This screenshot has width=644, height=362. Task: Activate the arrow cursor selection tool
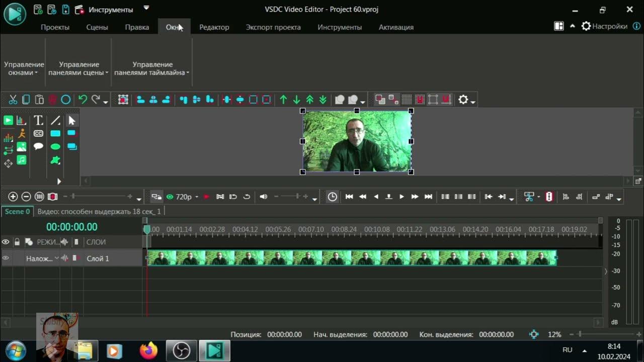[x=71, y=120]
